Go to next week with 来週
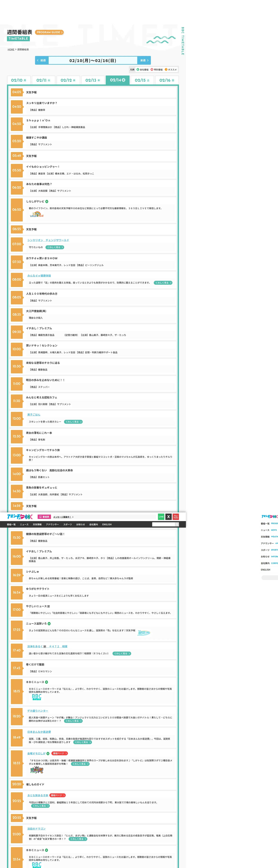The width and height of the screenshot is (278, 868). pos(144,60)
